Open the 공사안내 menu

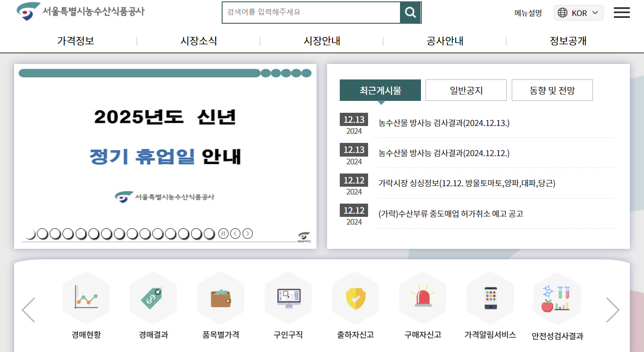click(445, 41)
